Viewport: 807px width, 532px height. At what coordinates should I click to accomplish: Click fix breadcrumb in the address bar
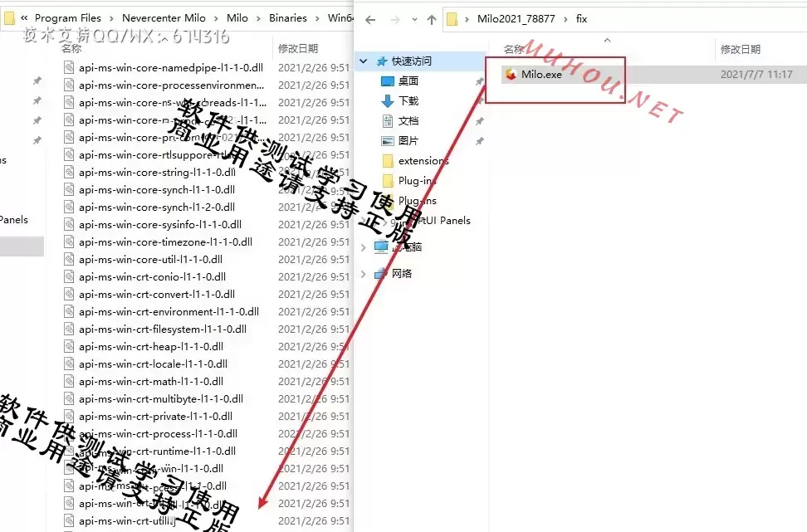(x=581, y=19)
